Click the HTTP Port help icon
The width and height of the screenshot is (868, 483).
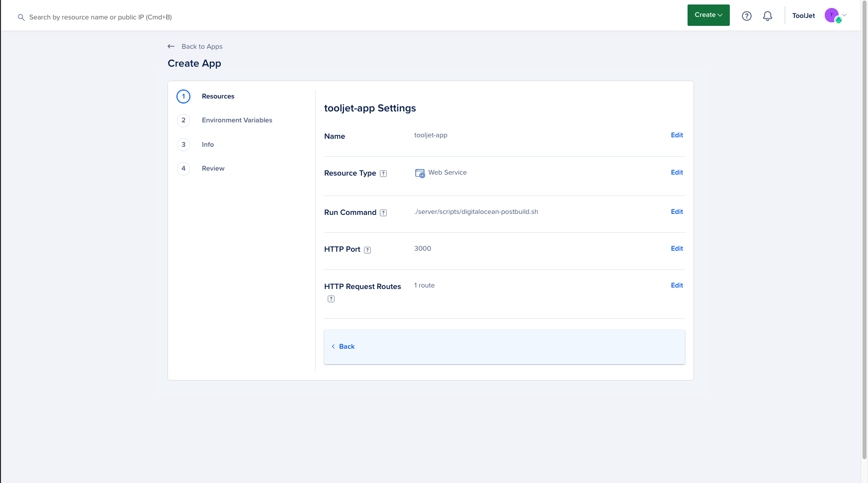(x=367, y=250)
